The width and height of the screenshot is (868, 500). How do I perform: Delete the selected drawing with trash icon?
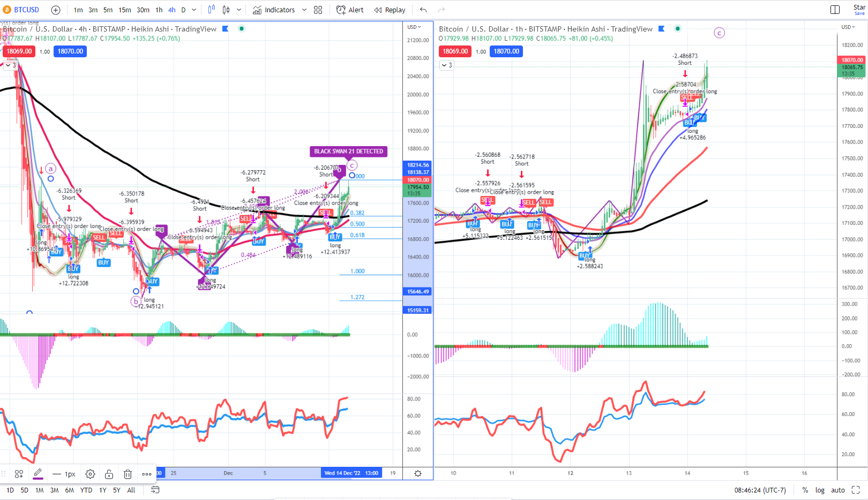(x=128, y=474)
